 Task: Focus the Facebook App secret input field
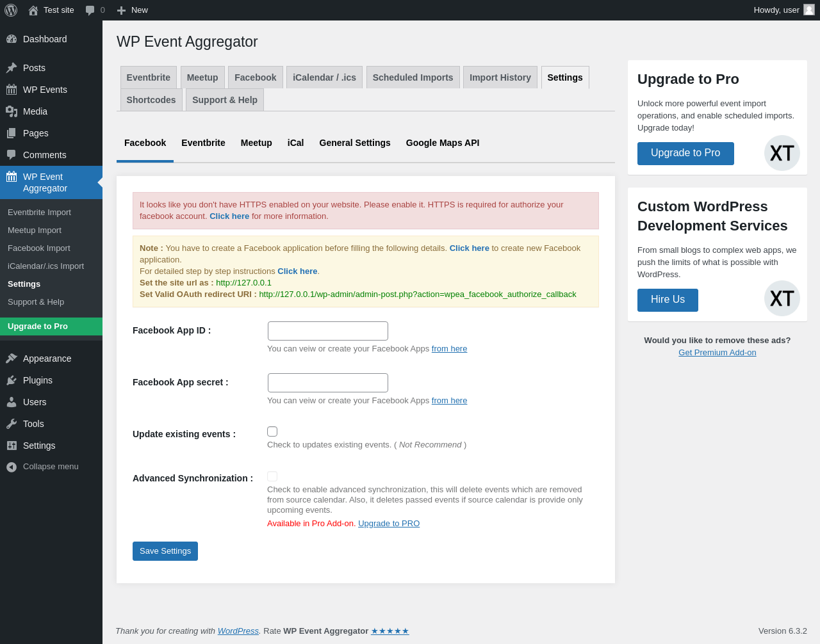(328, 383)
